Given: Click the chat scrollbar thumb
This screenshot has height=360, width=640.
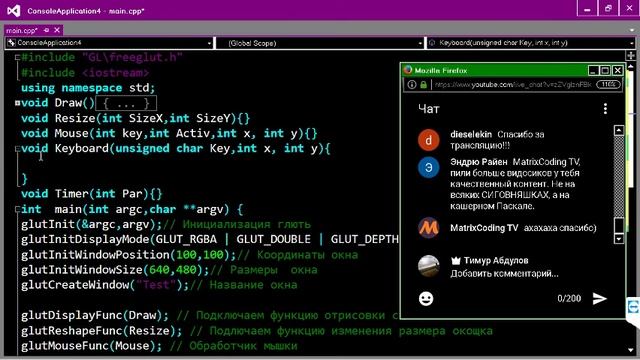Looking at the screenshot, I should point(619,225).
